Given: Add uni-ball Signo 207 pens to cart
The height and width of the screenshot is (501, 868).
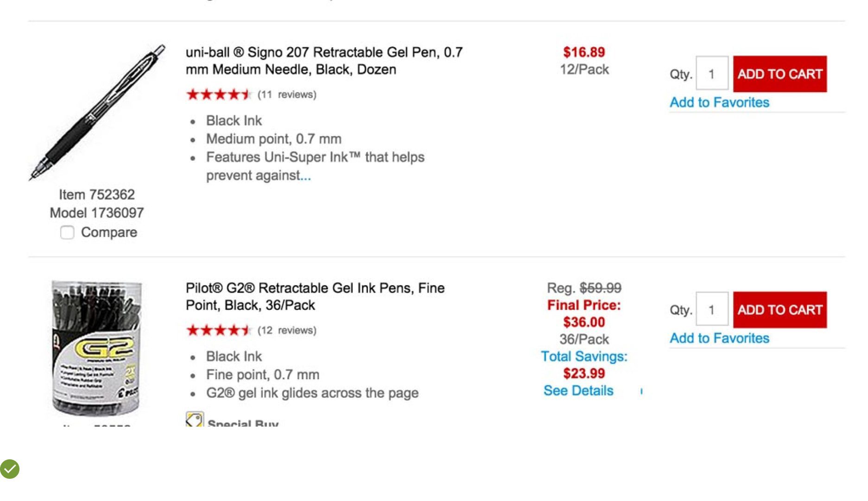Looking at the screenshot, I should click(779, 74).
